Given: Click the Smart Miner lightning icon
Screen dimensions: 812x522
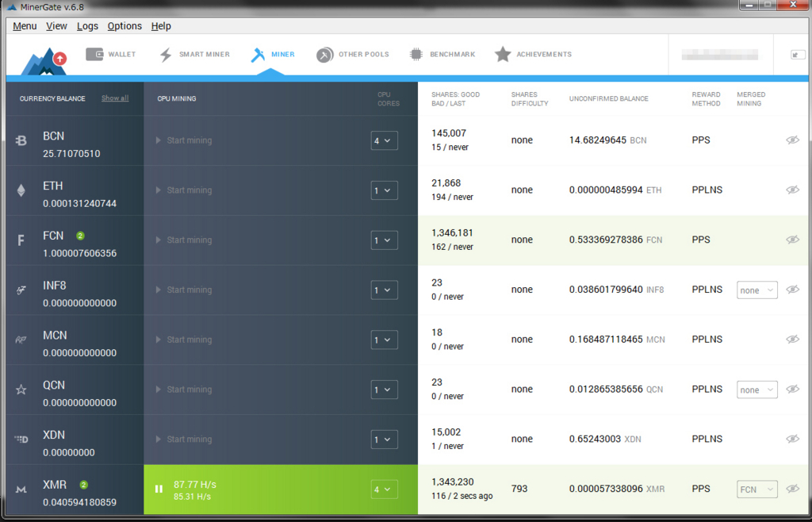Looking at the screenshot, I should click(166, 55).
